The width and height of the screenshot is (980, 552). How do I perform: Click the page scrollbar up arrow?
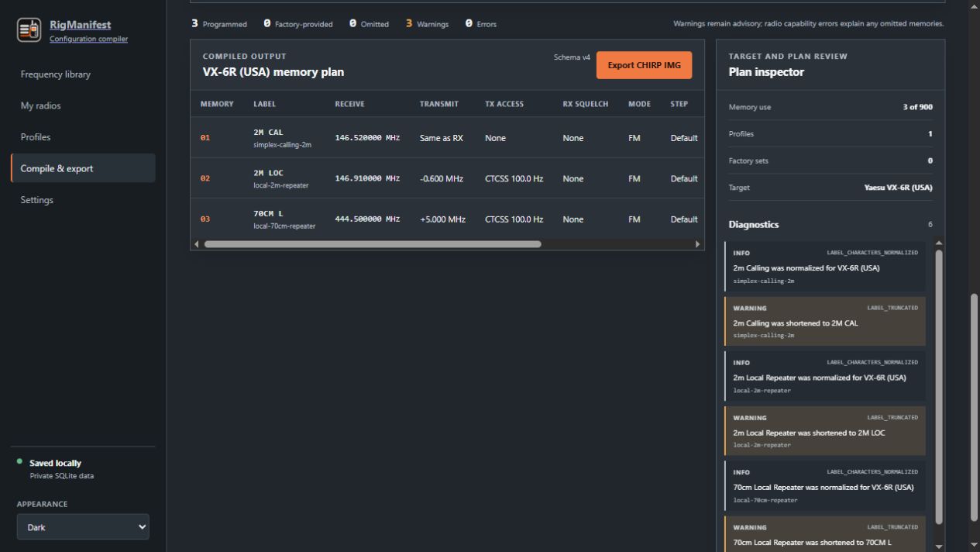tap(974, 5)
